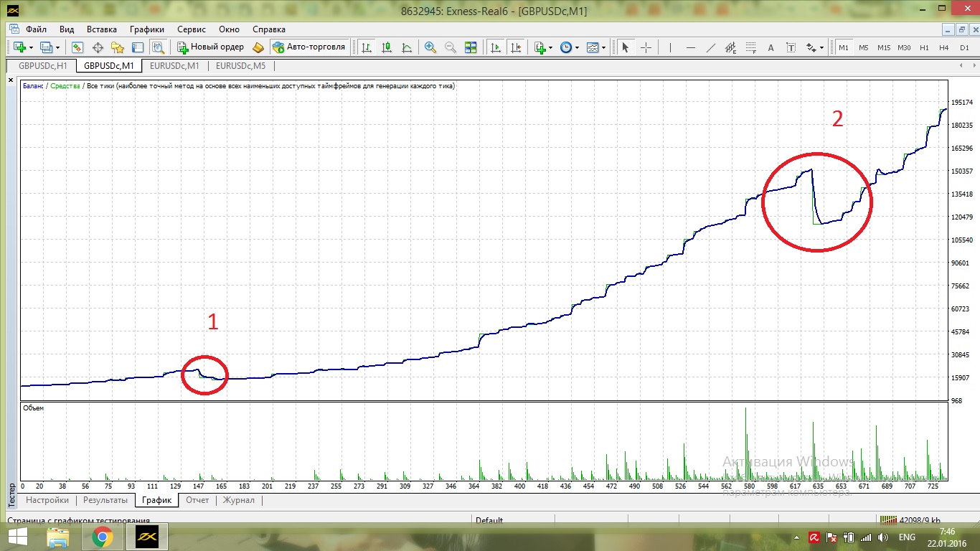Open the Arrows objects dropdown arrow
980x551 pixels.
pyautogui.click(x=822, y=47)
